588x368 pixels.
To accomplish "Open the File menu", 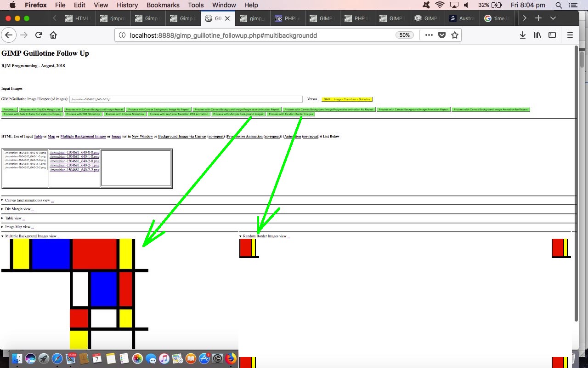I will coord(60,5).
